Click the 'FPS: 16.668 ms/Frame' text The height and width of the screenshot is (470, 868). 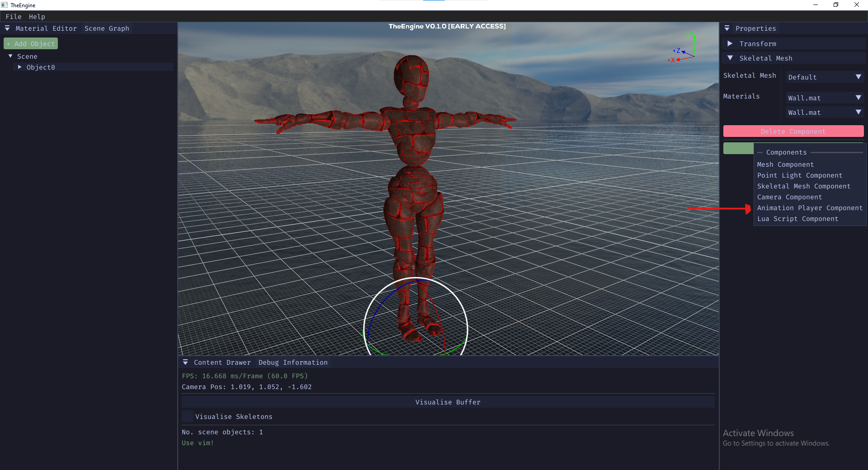(x=245, y=376)
